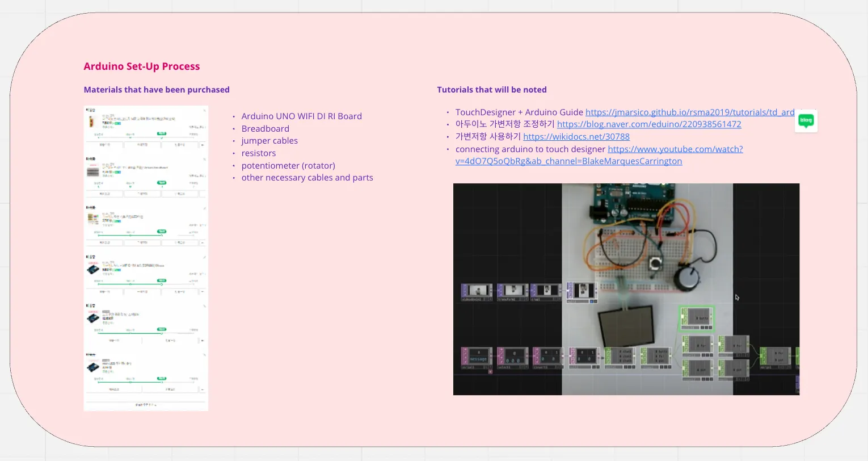Click the "resistors" bullet item
Screen dimensions: 868x461
coord(259,153)
